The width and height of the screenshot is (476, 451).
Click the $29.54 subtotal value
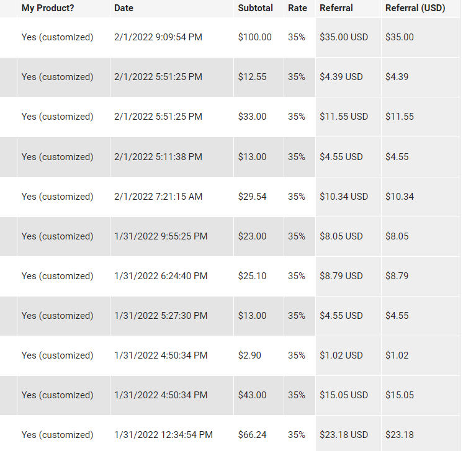click(252, 197)
